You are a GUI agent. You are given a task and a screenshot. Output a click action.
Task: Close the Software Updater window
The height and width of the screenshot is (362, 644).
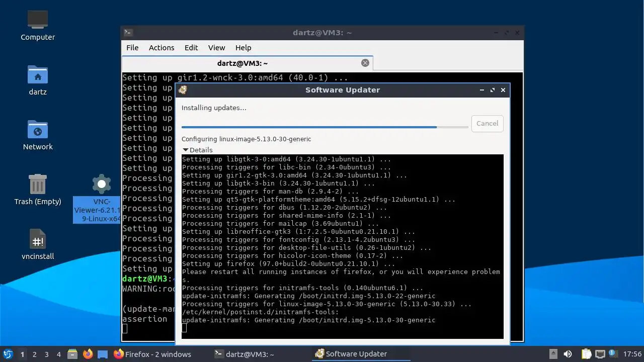(503, 90)
